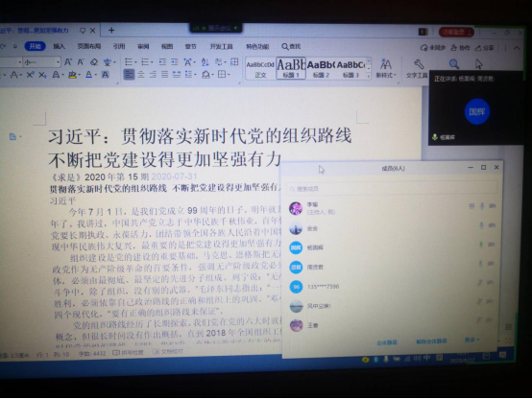Switch to the 页面布局 ribbon tab
This screenshot has height=399, width=532.
[x=89, y=46]
